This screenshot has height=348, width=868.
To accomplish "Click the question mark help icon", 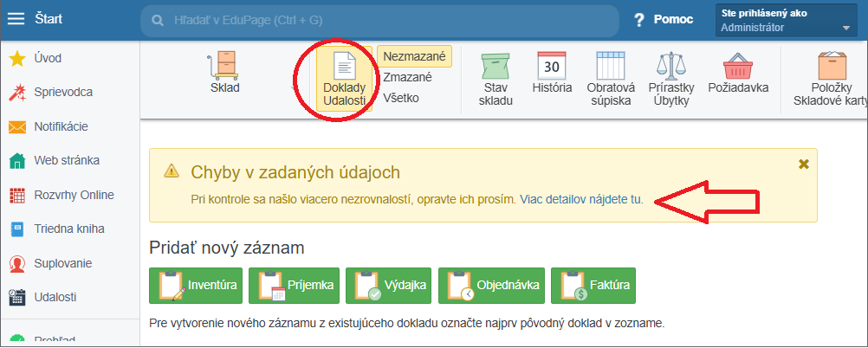I will pyautogui.click(x=639, y=21).
